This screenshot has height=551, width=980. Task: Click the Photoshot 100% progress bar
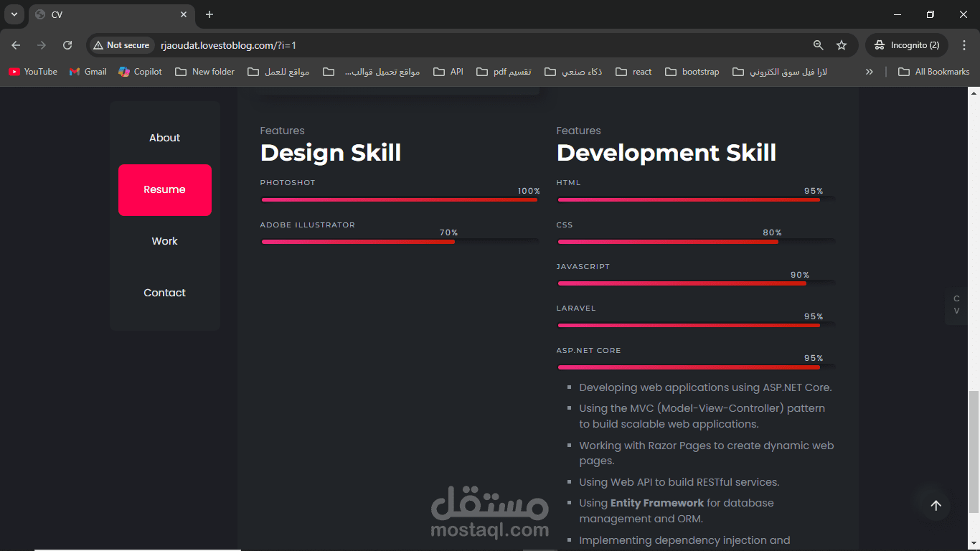[x=400, y=200]
